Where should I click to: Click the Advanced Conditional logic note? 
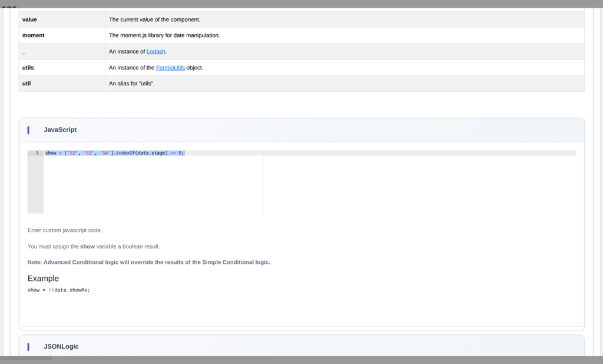[x=149, y=263]
